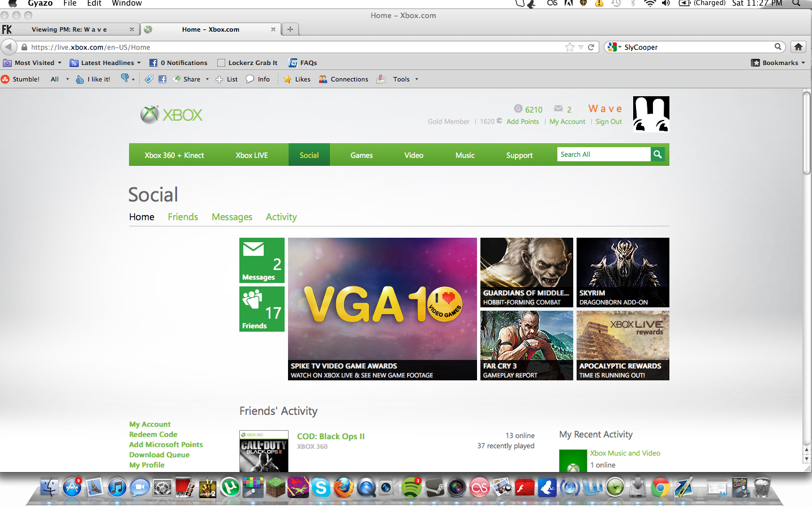
Task: Click the Search All input field
Action: (x=604, y=154)
